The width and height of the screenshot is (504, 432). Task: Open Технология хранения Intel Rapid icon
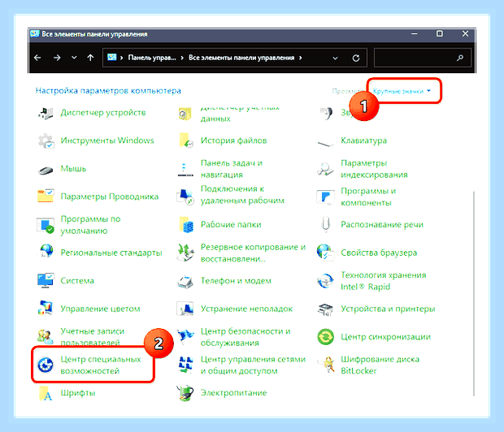[325, 281]
